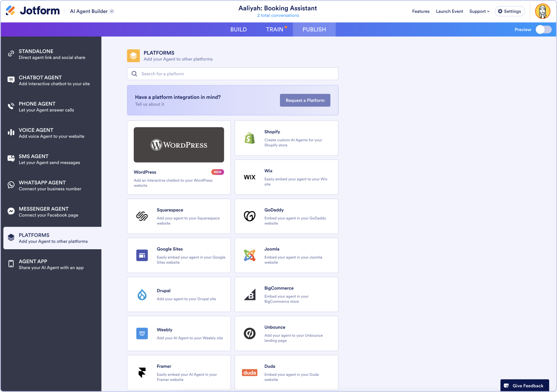Click the Standalone direct link icon
The width and height of the screenshot is (557, 392).
(11, 54)
